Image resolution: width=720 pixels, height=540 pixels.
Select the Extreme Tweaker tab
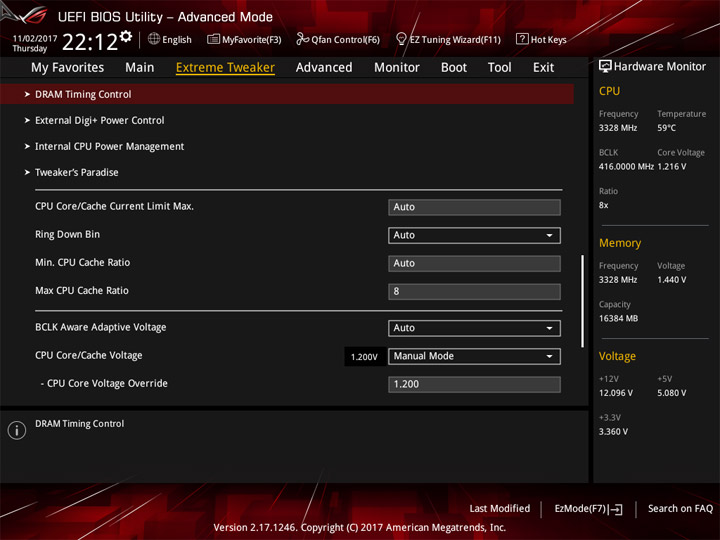pyautogui.click(x=225, y=68)
